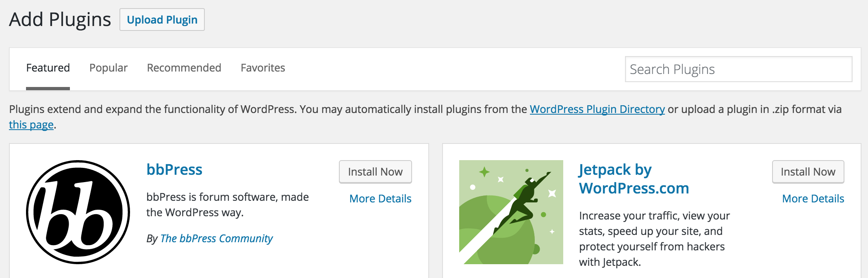
Task: Click the Add Plugins page heading
Action: tap(60, 20)
